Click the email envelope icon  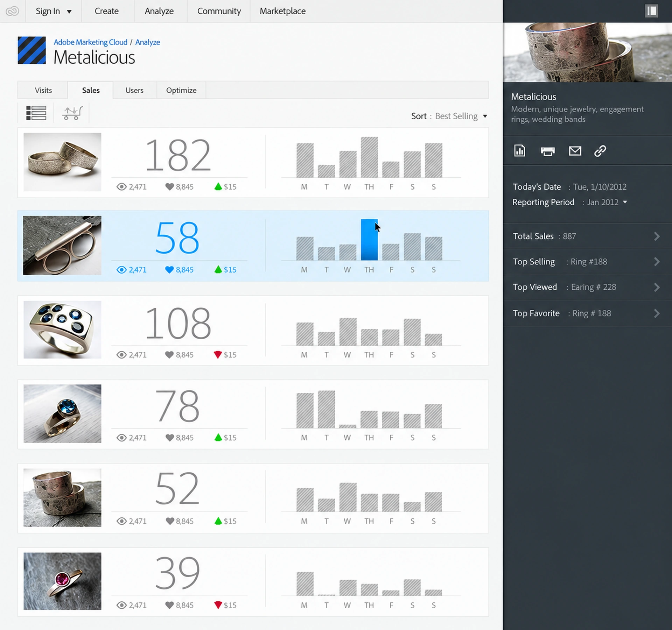[575, 151]
